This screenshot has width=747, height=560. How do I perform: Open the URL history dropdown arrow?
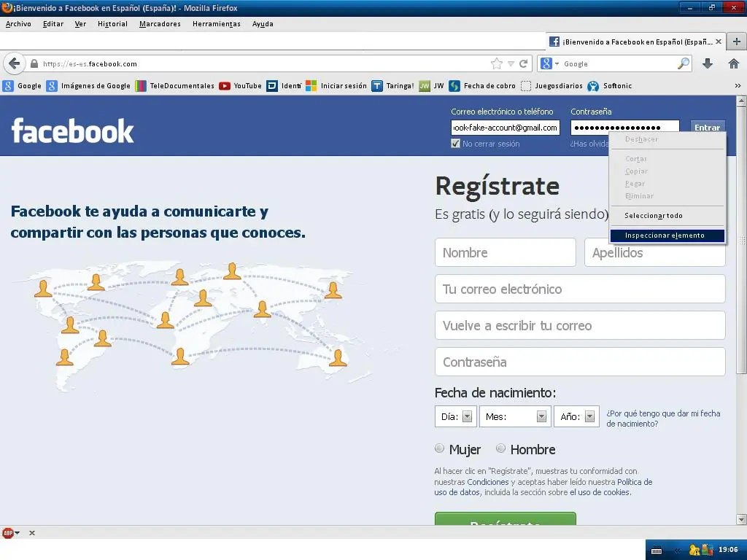tap(511, 63)
